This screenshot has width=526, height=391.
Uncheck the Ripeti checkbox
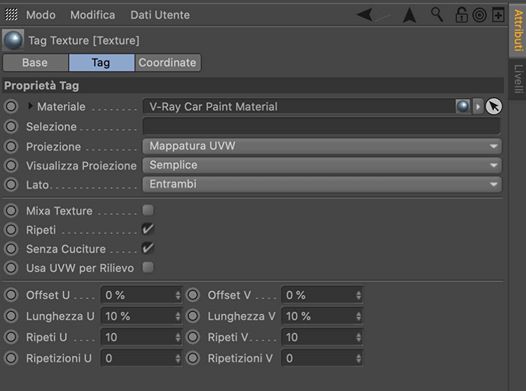click(148, 229)
